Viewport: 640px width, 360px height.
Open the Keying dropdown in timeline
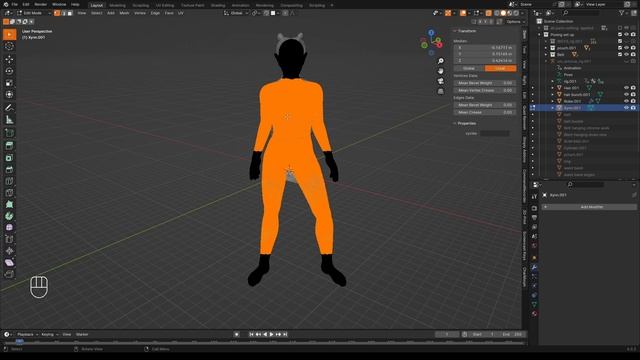[x=49, y=334]
